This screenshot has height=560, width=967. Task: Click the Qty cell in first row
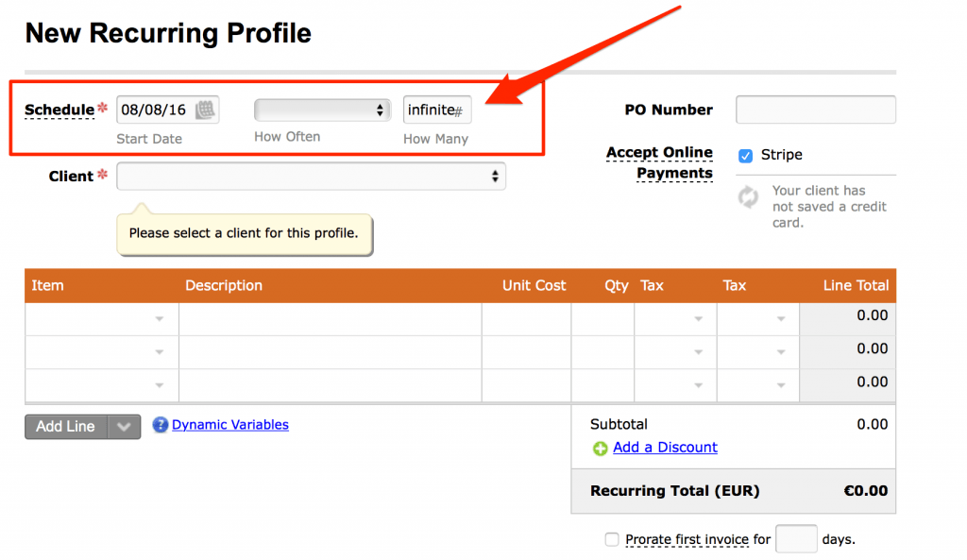(603, 319)
